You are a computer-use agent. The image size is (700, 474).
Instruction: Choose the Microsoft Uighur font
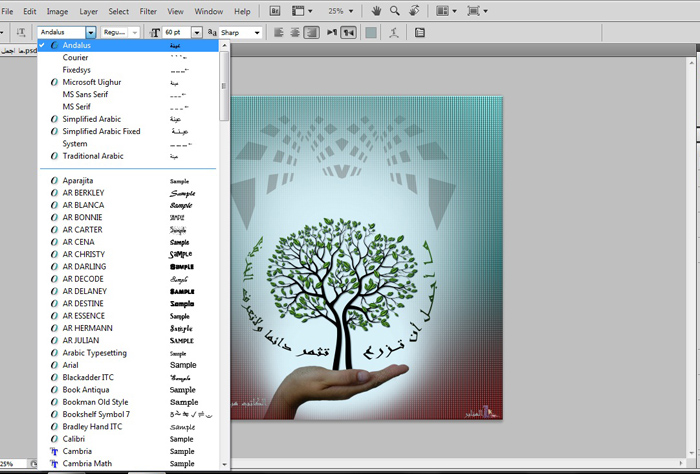tap(128, 82)
